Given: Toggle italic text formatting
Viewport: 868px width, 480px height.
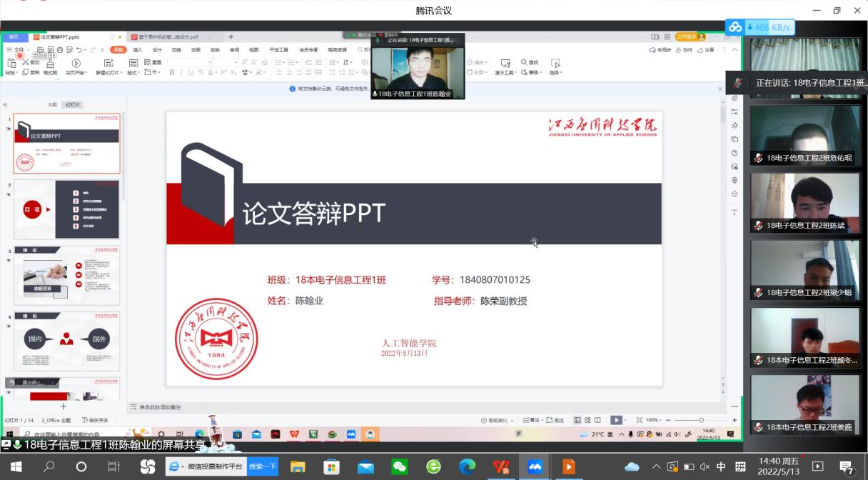Looking at the screenshot, I should (181, 72).
